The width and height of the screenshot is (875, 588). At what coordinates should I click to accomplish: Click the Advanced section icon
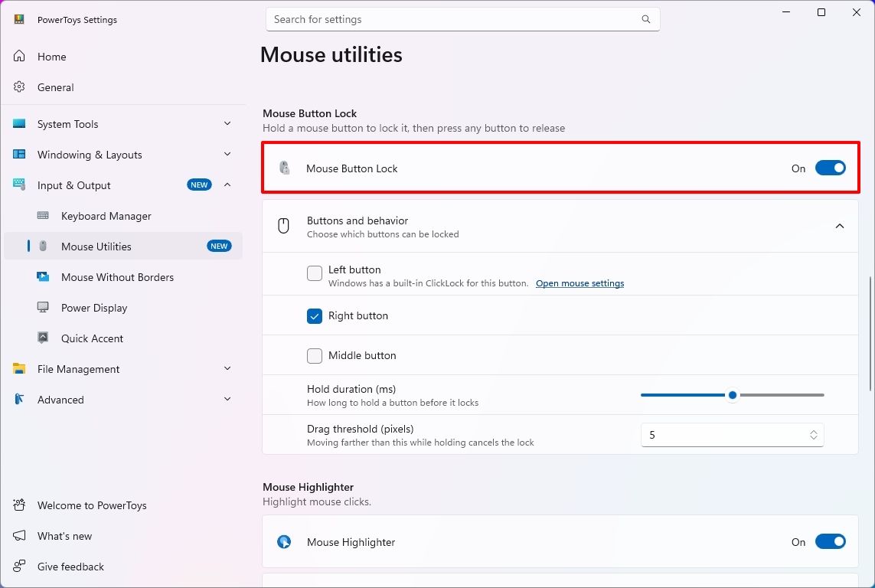19,399
